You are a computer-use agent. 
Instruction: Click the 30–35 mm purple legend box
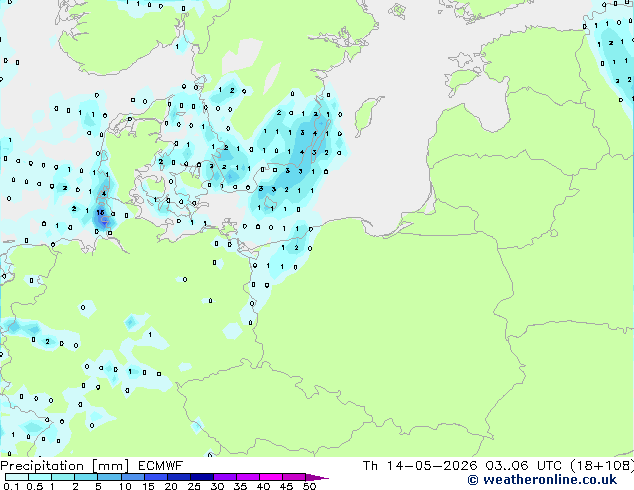coord(225,477)
